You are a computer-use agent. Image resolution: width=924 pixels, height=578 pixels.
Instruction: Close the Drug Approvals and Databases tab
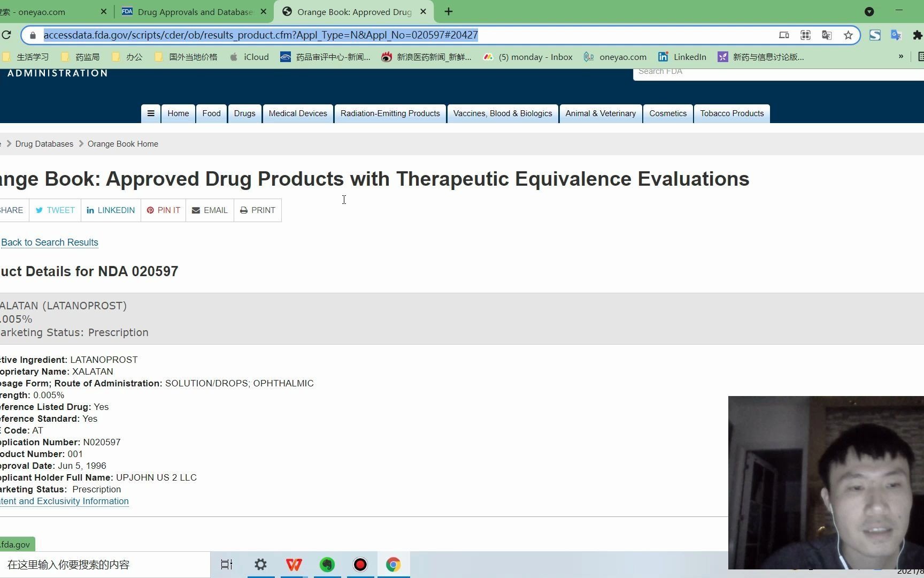264,11
